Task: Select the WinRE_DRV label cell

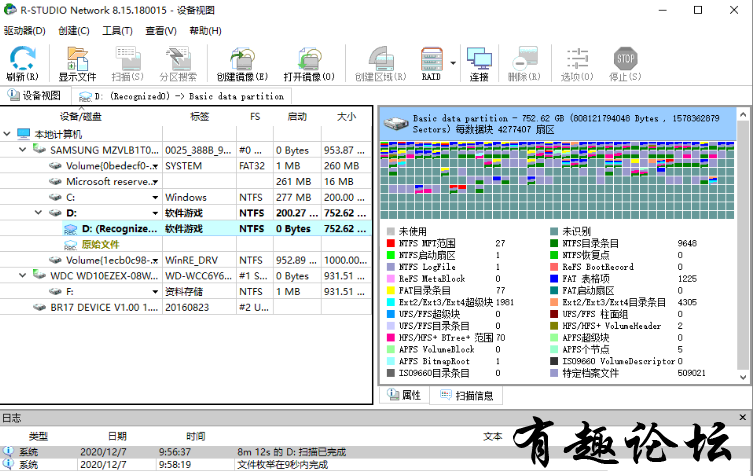Action: (x=199, y=260)
